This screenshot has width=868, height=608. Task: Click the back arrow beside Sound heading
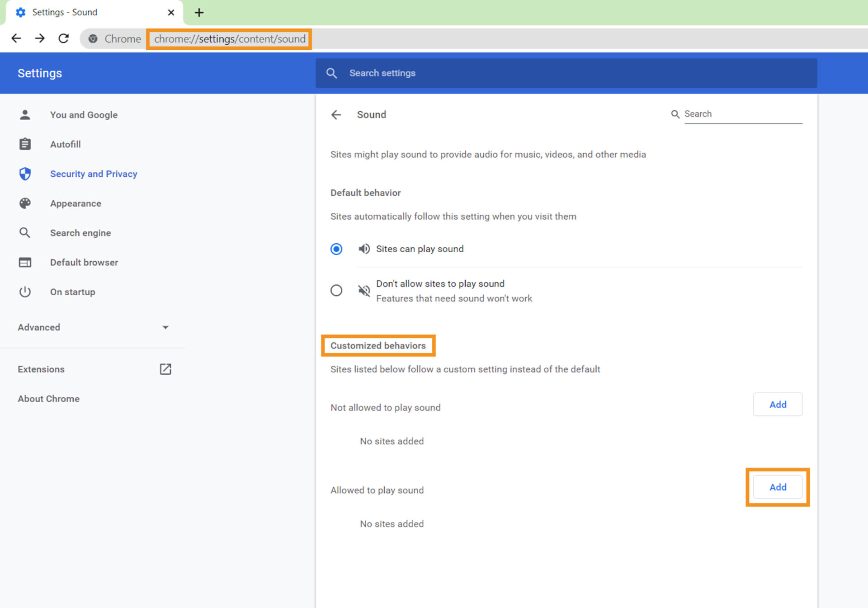[x=336, y=114]
